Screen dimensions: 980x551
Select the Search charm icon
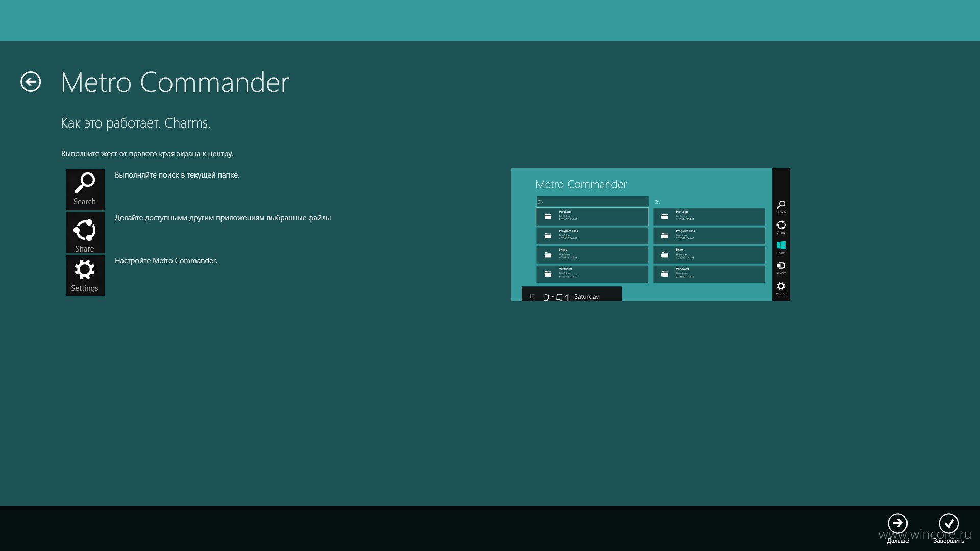tap(85, 190)
